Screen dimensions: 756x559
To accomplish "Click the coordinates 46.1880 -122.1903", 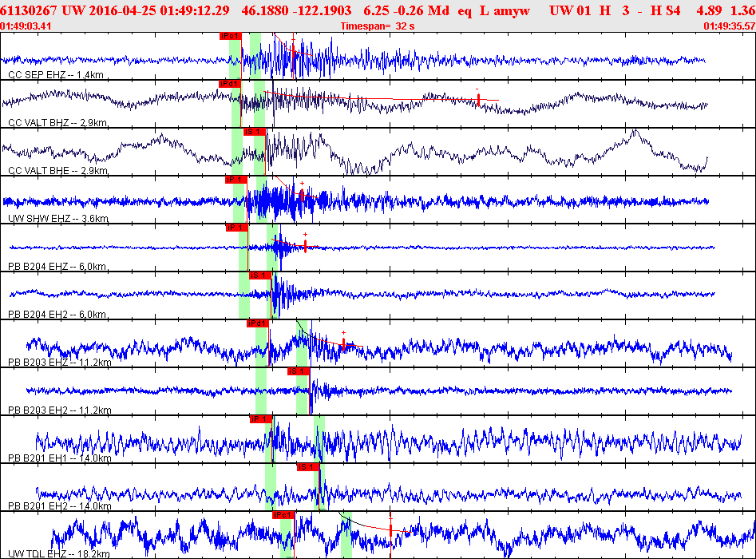I will (296, 10).
